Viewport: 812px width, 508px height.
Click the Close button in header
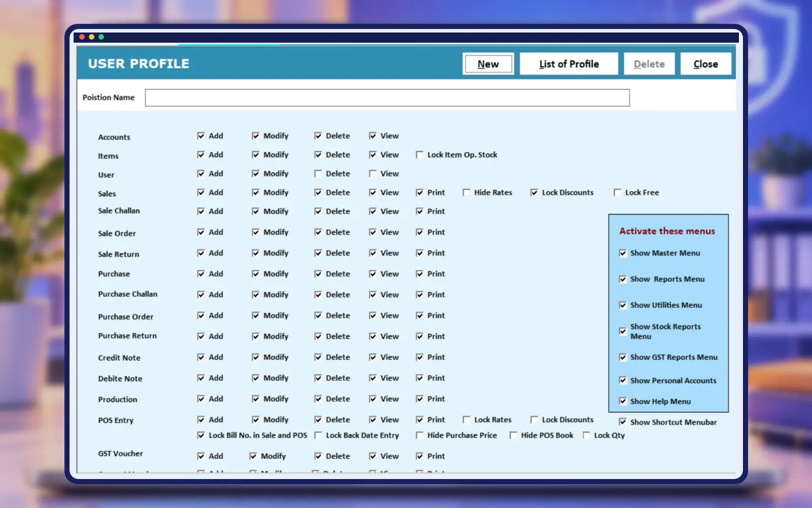[705, 64]
